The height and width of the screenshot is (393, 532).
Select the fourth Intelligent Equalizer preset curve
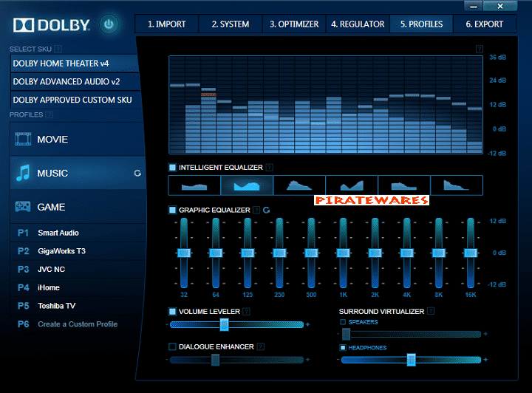[x=352, y=185]
